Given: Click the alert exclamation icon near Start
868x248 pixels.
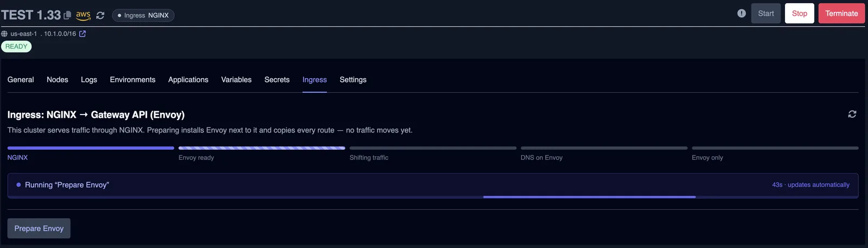Looking at the screenshot, I should 742,14.
